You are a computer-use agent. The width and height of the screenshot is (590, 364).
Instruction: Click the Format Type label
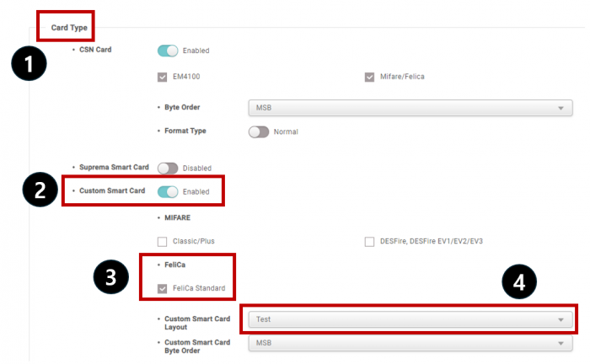pyautogui.click(x=185, y=131)
